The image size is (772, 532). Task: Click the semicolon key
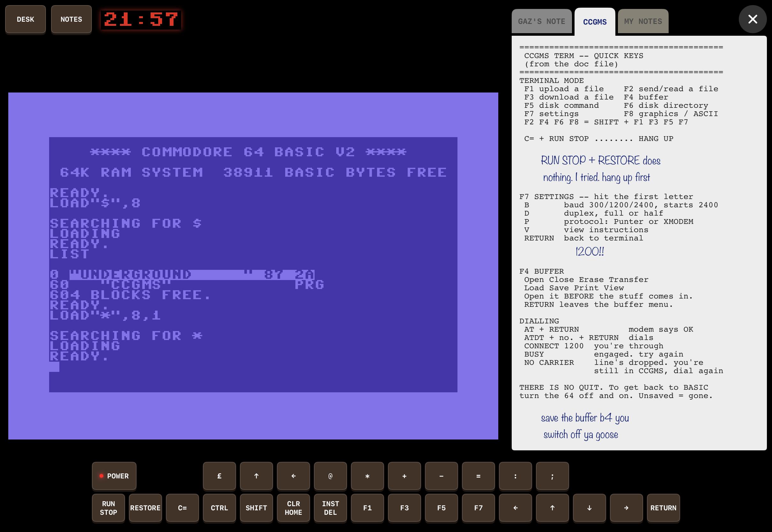[x=552, y=476]
